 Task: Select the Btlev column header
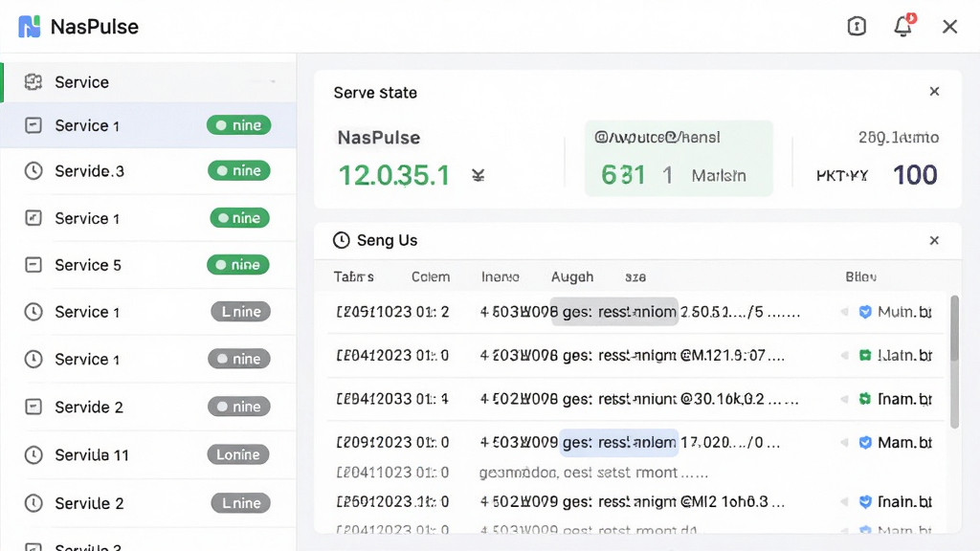(860, 276)
